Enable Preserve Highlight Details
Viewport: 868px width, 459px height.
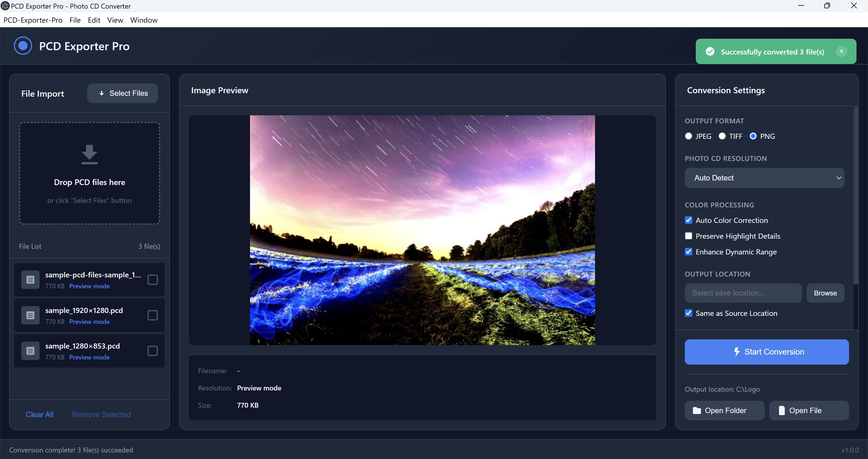coord(688,236)
